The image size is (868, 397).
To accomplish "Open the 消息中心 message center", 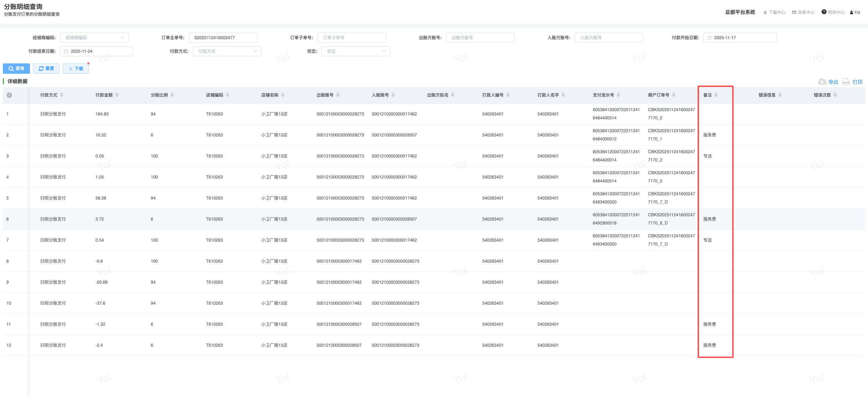I will (x=803, y=12).
